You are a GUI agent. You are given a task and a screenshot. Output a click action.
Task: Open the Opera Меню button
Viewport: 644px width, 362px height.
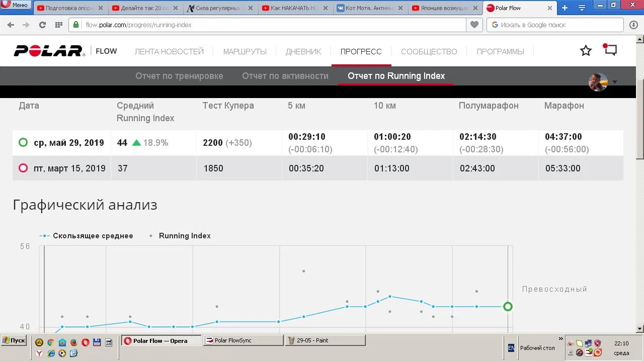coord(16,5)
